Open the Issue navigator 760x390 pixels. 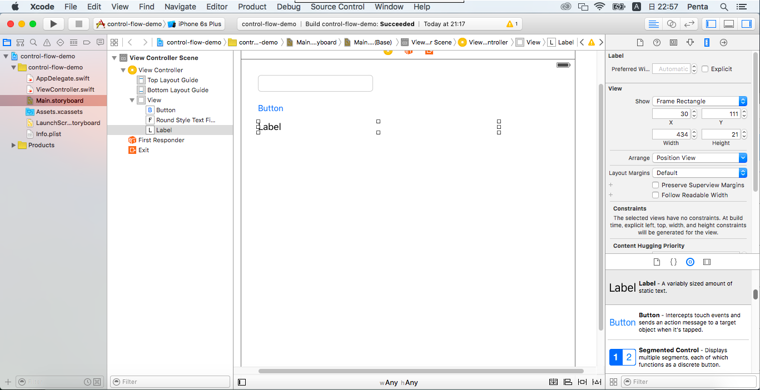[47, 42]
